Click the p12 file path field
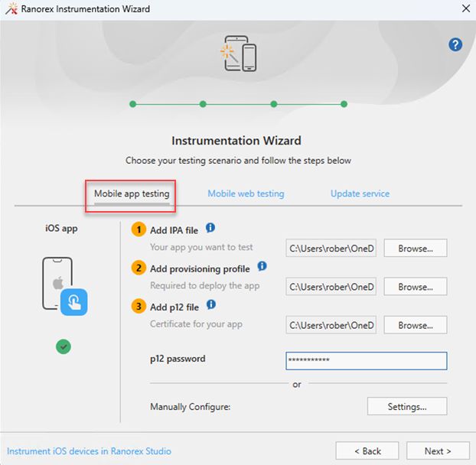This screenshot has height=465, width=476. coord(331,325)
